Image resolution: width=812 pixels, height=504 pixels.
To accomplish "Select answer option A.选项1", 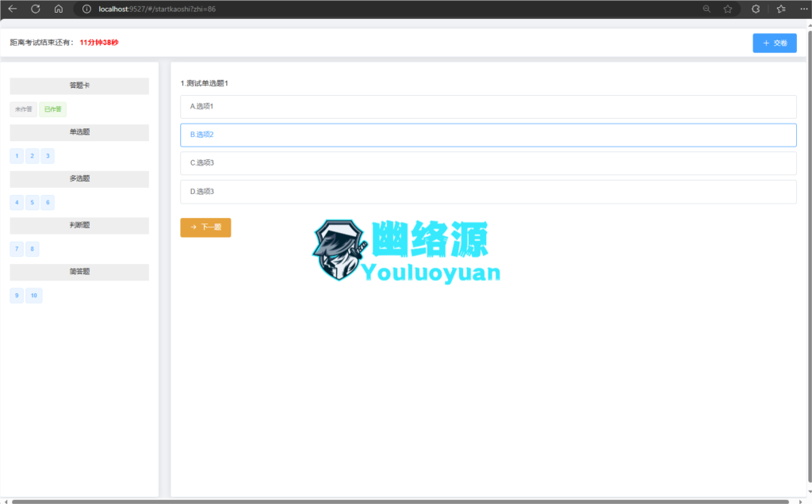I will point(488,107).
